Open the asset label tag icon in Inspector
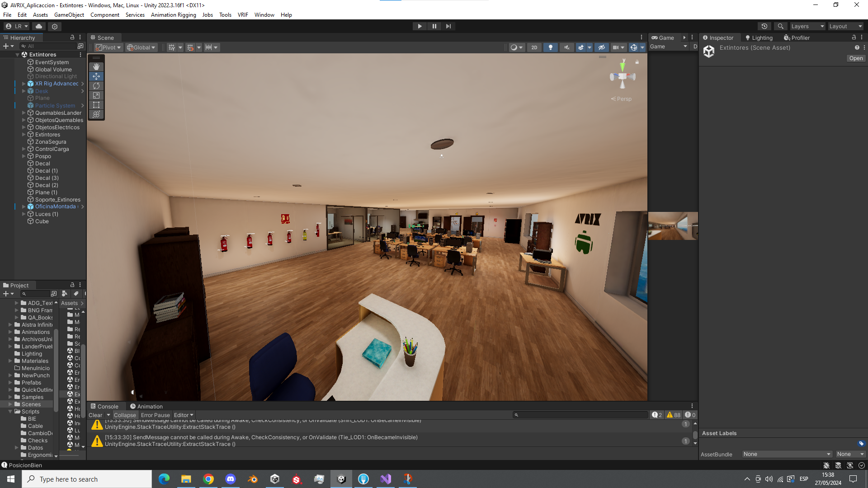The width and height of the screenshot is (868, 488). (x=861, y=443)
